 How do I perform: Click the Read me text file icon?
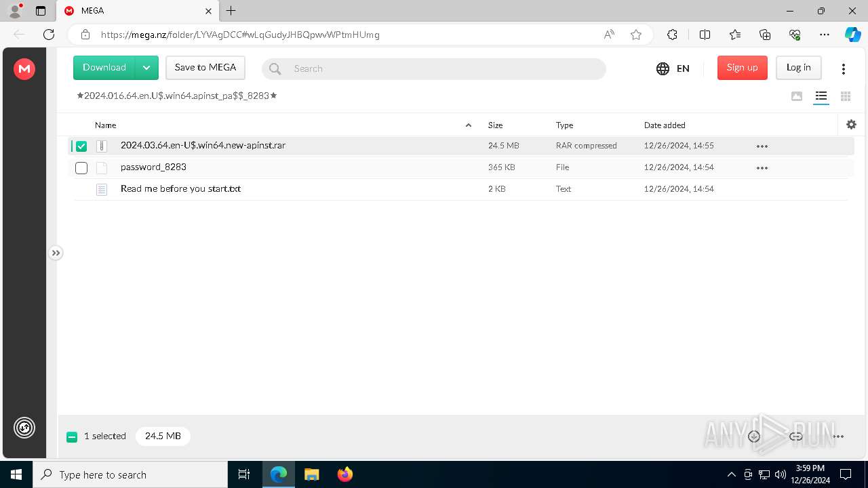coord(102,190)
